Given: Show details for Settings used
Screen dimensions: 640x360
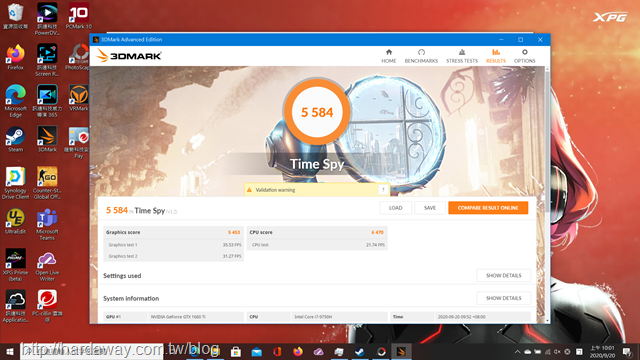Looking at the screenshot, I should [503, 276].
